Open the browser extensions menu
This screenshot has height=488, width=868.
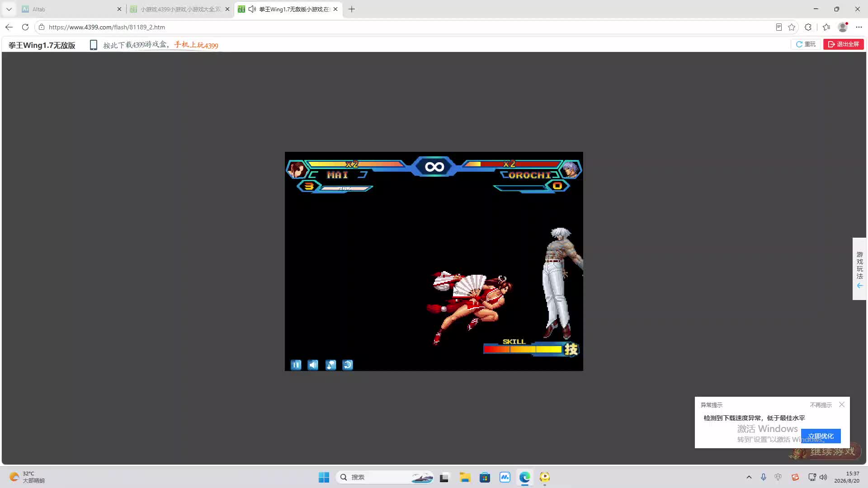808,27
